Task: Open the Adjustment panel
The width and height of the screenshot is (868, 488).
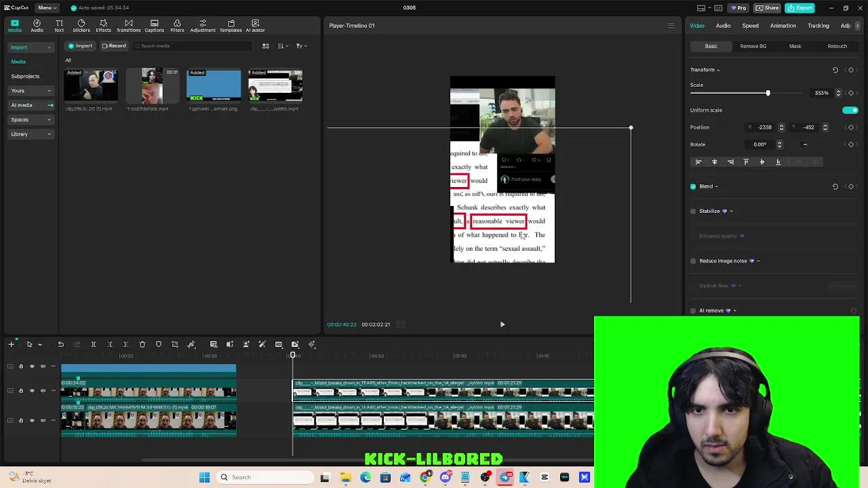Action: tap(203, 26)
